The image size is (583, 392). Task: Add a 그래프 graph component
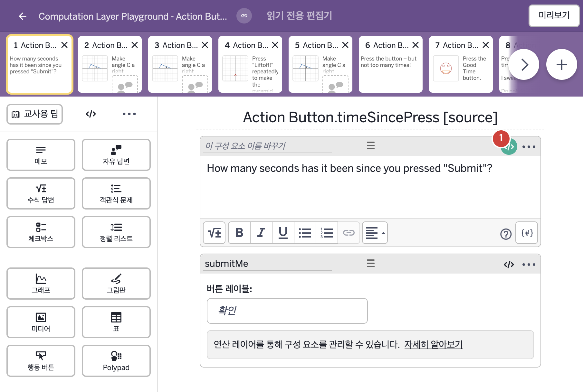[41, 284]
